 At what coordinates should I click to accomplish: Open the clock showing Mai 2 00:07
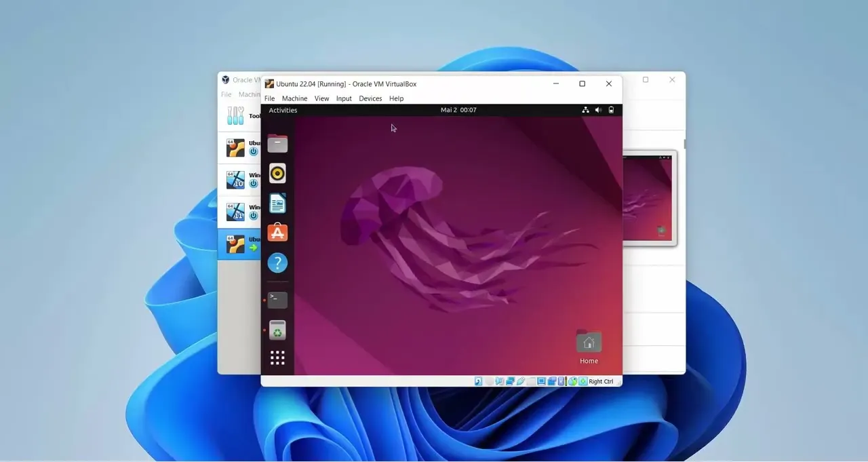click(458, 110)
